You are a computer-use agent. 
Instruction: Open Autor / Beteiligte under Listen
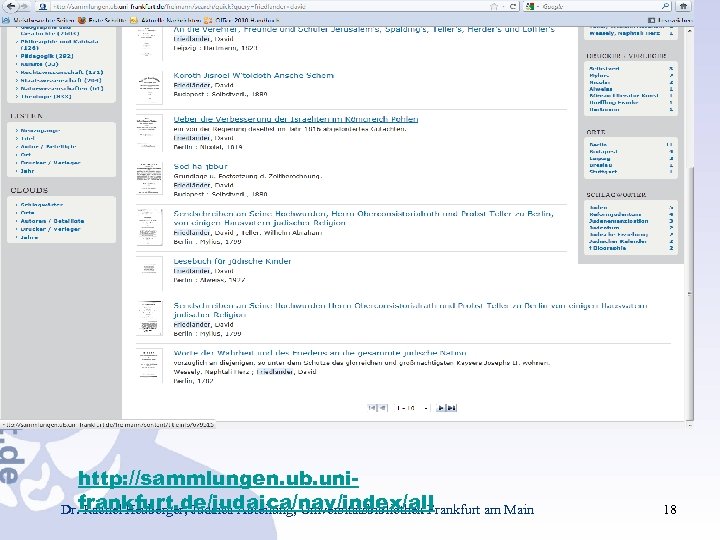[49, 146]
